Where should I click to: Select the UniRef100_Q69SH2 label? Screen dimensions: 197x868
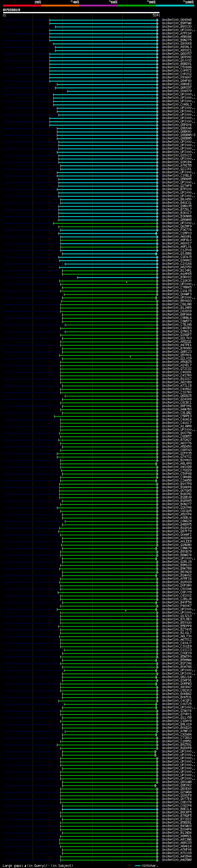click(x=177, y=57)
